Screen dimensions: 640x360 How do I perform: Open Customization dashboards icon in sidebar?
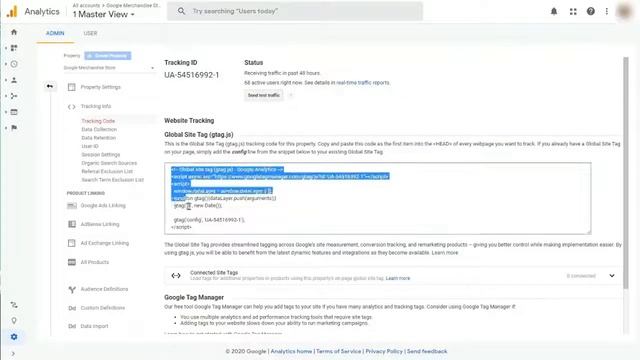(14, 48)
